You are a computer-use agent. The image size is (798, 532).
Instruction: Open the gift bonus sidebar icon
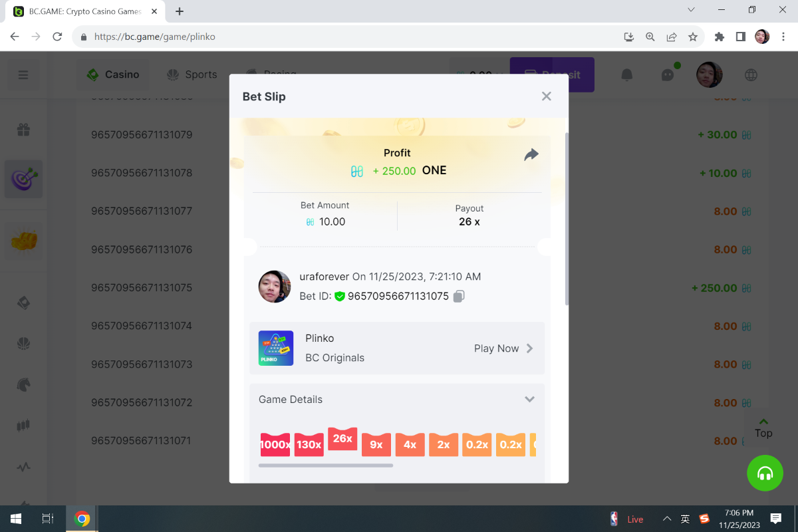click(x=23, y=130)
